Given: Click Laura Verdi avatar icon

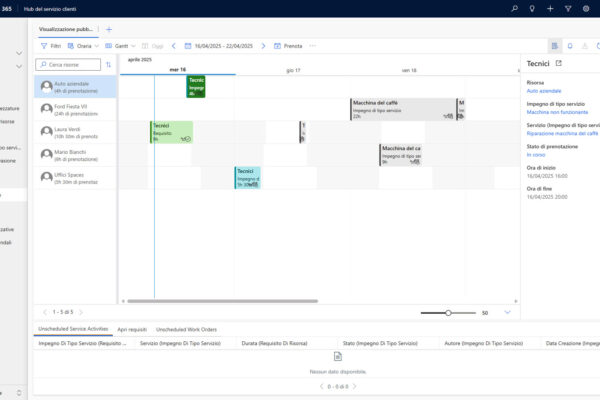Looking at the screenshot, I should [x=47, y=132].
